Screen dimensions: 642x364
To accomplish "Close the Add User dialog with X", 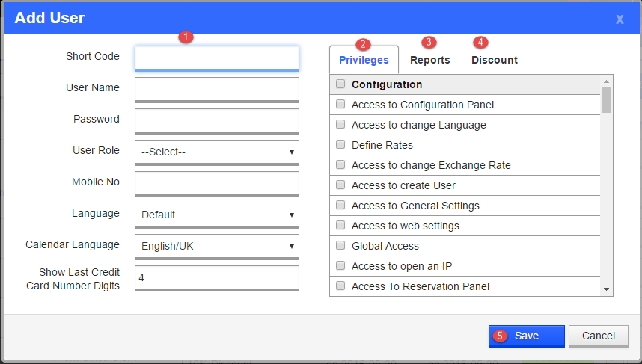I will pos(620,19).
